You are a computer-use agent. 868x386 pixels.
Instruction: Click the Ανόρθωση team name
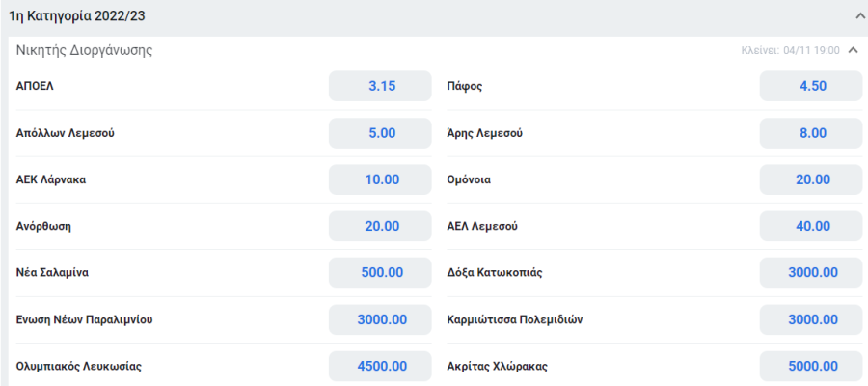(x=44, y=227)
